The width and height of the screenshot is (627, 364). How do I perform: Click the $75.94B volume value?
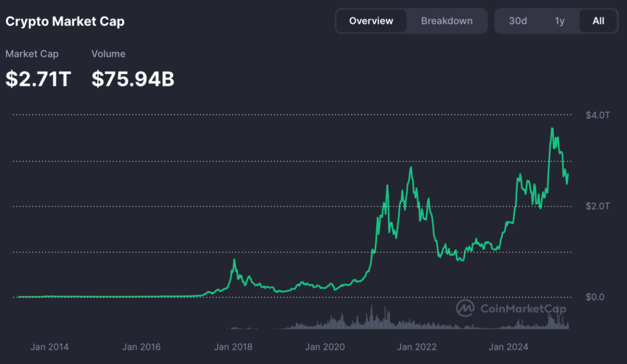point(133,79)
